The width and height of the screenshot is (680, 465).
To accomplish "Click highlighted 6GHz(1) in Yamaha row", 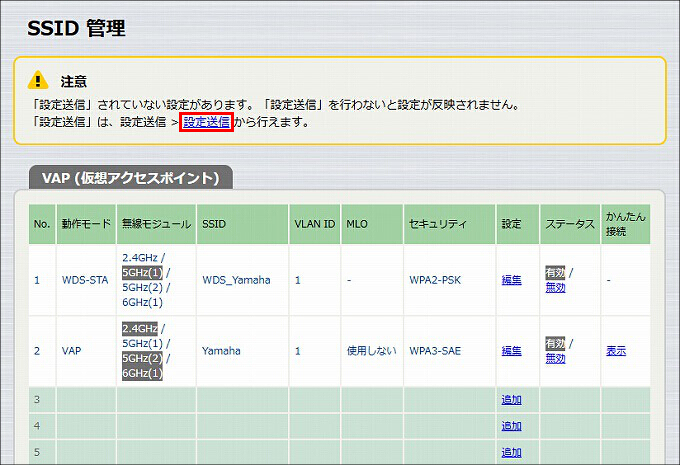I will (142, 373).
